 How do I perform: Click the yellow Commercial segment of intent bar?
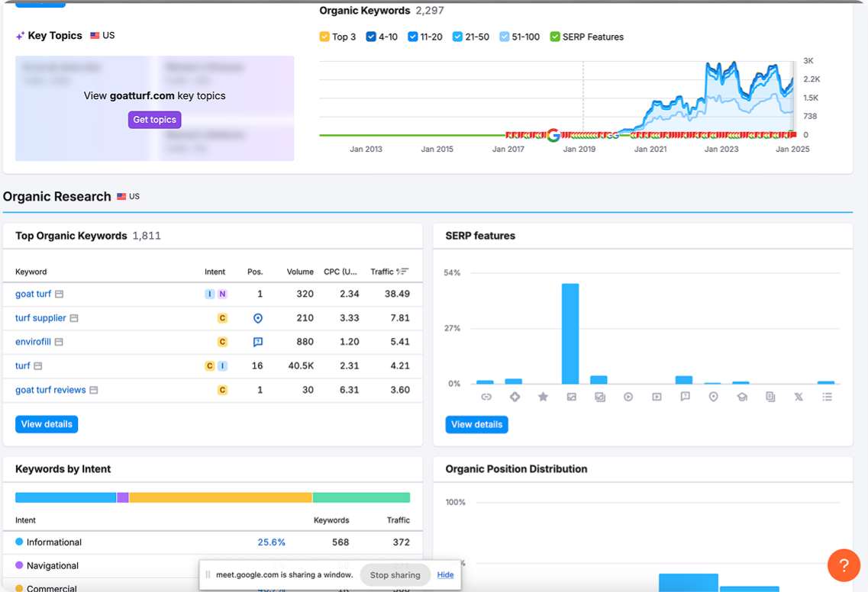pos(221,497)
